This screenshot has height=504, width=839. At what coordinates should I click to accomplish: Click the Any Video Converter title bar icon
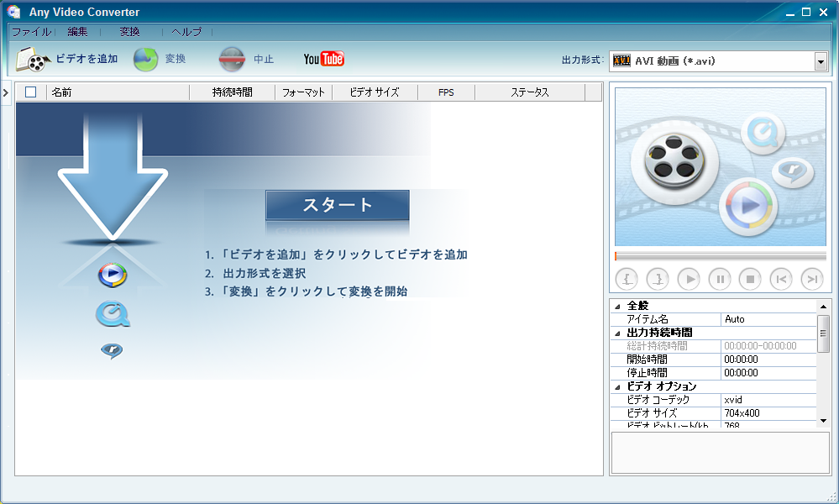click(14, 11)
